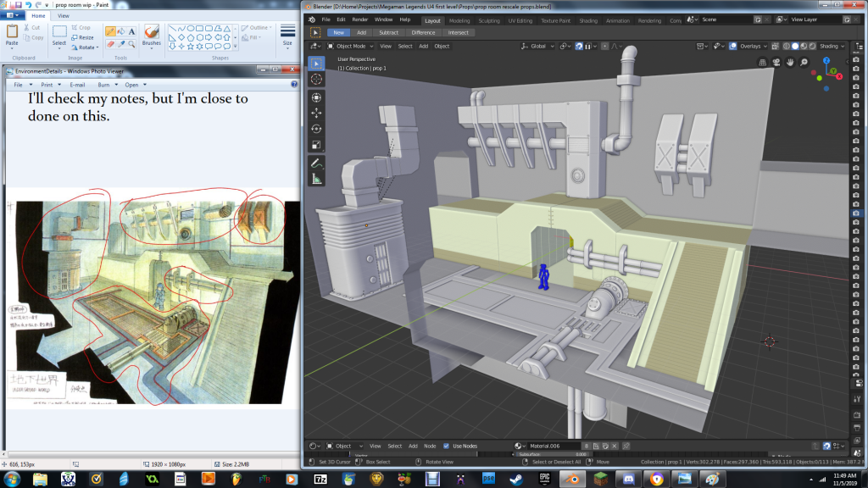This screenshot has height=488, width=868.
Task: Click the pan hand gizmo in viewport
Action: coord(790,63)
